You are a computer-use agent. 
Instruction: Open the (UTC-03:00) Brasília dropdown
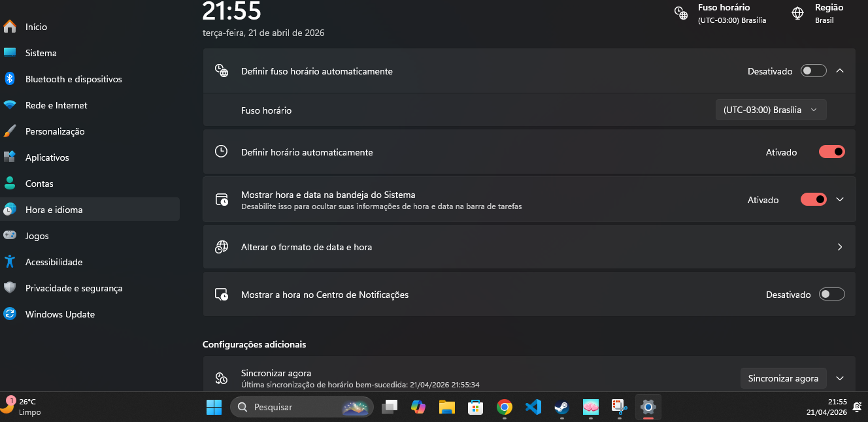pos(771,110)
